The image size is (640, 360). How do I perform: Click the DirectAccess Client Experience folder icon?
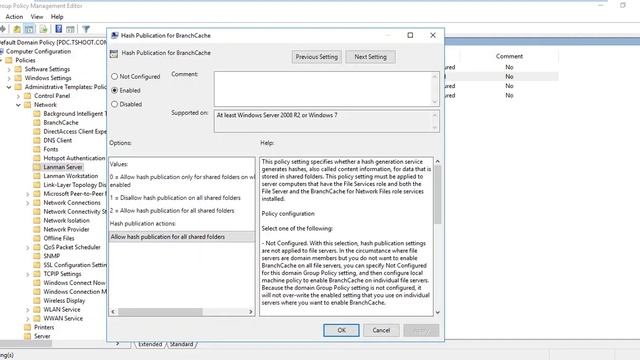click(37, 131)
